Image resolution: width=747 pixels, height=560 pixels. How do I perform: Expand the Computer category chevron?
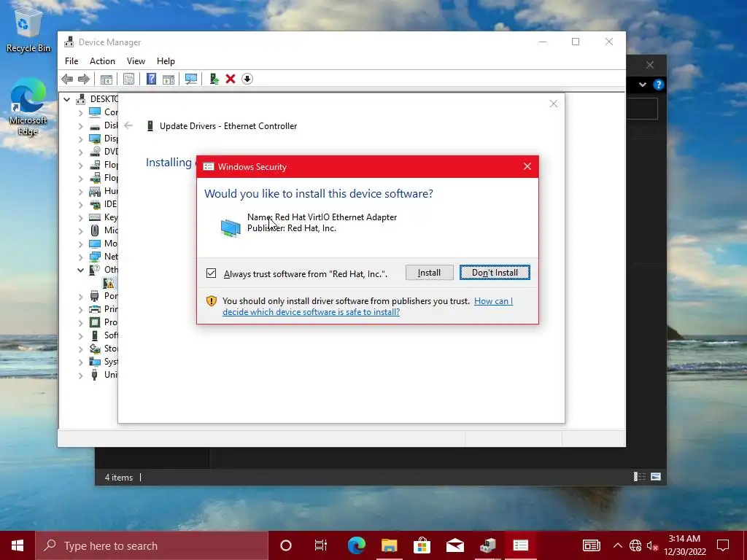pyautogui.click(x=80, y=113)
